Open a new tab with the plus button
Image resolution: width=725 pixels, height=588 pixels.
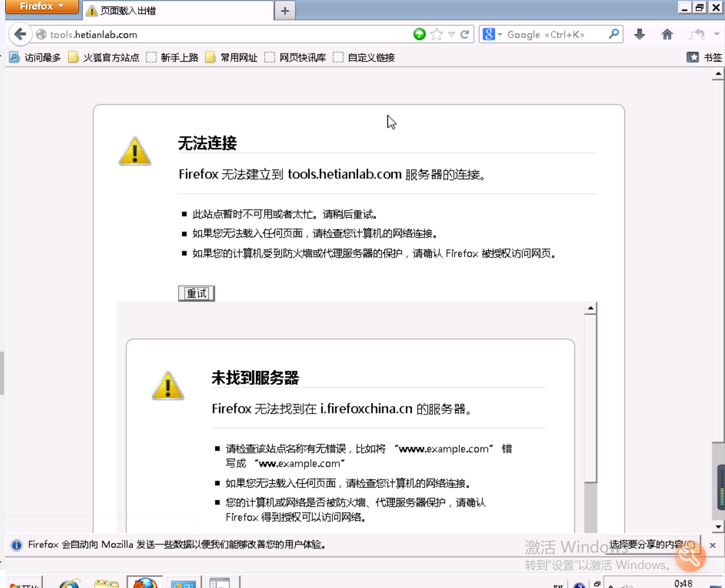click(285, 10)
